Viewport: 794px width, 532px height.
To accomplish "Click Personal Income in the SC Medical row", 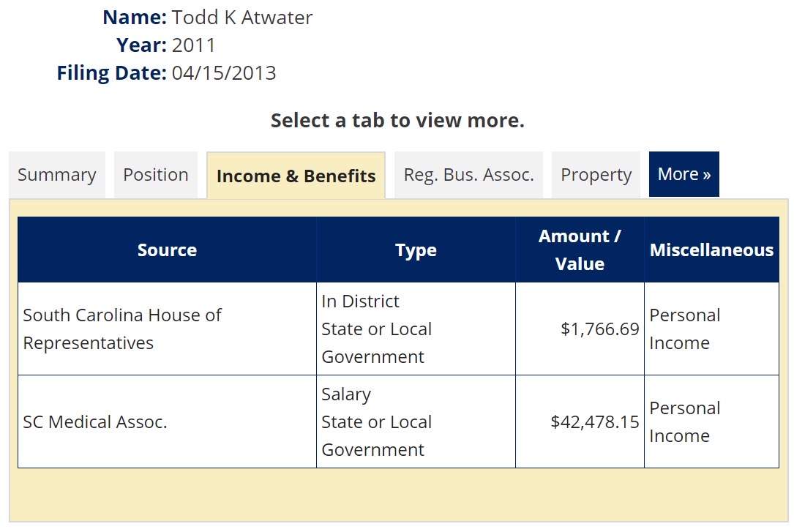I will (685, 422).
